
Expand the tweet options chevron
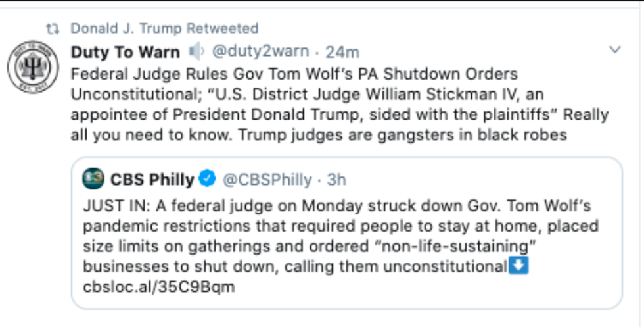click(x=615, y=50)
